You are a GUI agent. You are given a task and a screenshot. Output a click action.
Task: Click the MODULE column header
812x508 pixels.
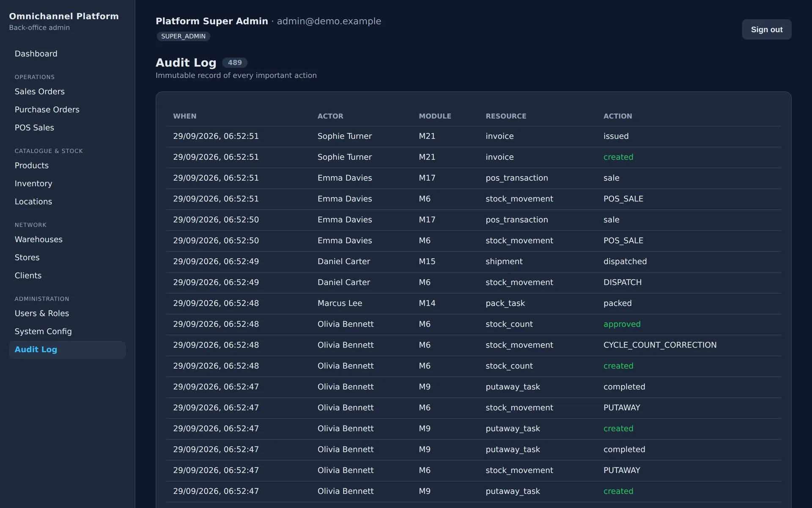435,116
